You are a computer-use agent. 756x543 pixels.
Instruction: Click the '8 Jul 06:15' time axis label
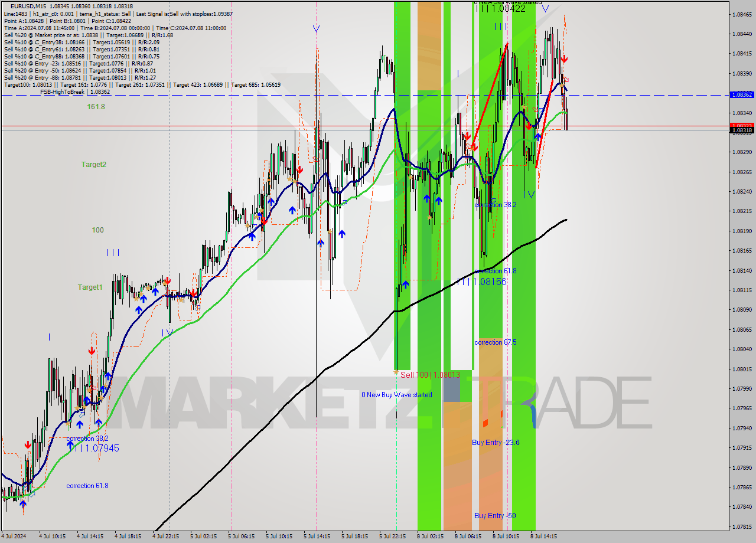[468, 537]
